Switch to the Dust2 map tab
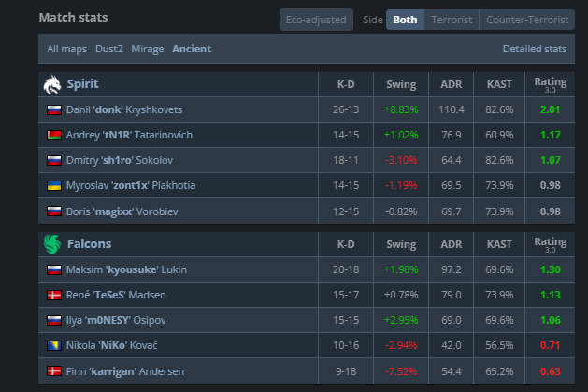588x392 pixels. pyautogui.click(x=109, y=49)
